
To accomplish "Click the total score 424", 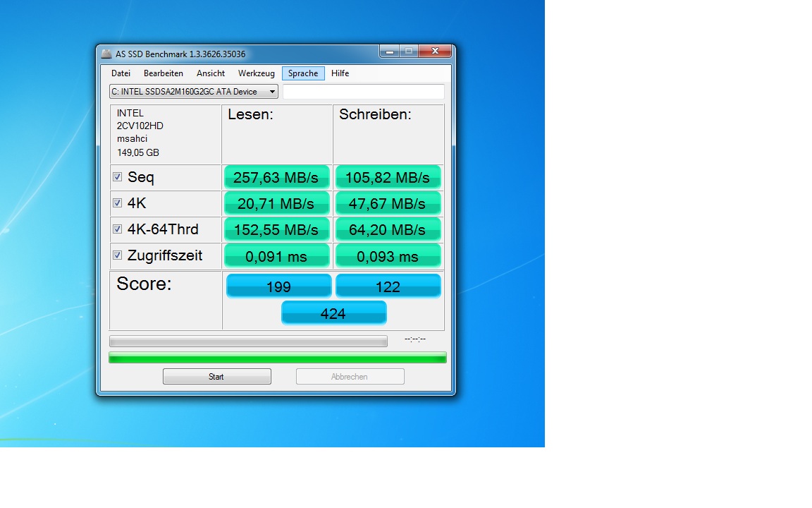I will pyautogui.click(x=333, y=313).
